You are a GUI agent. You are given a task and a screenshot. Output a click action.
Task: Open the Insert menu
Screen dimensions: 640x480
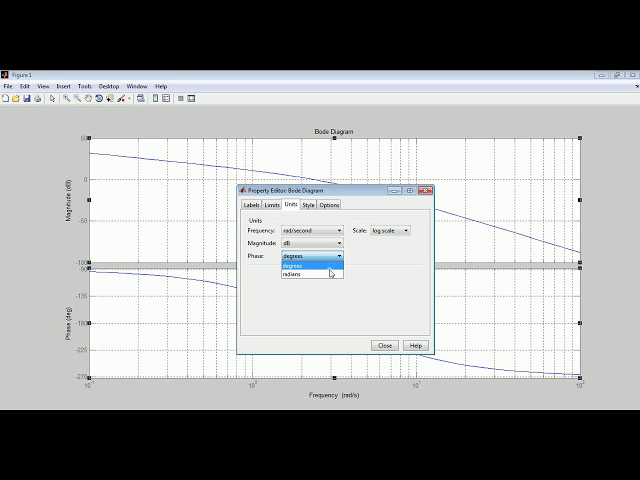[63, 87]
